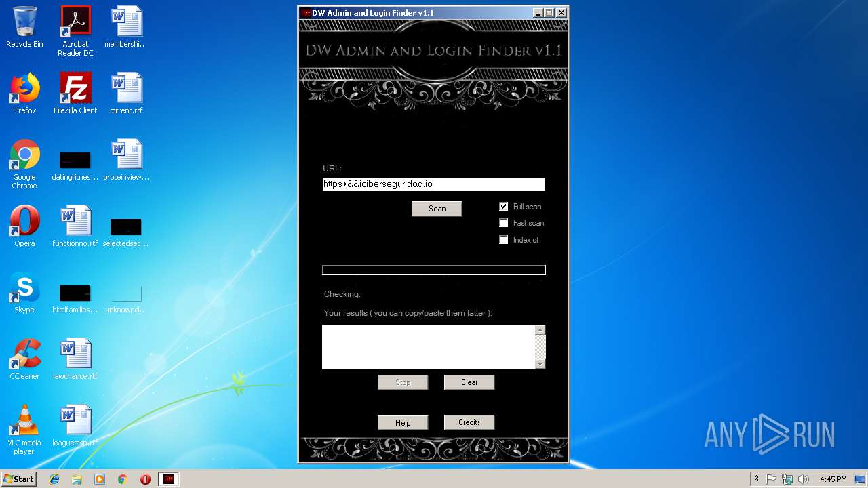Launch CCleaner desktop shortcut
868x488 pixels.
pos(24,359)
